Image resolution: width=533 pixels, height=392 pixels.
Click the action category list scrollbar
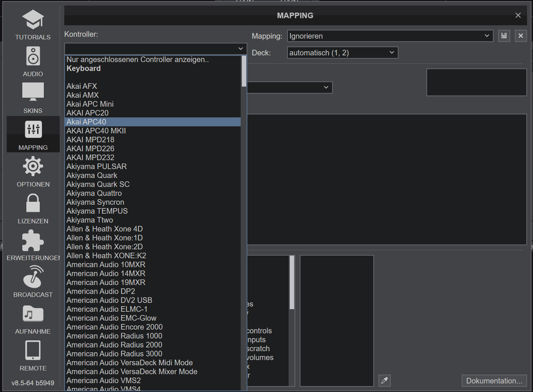tap(292, 282)
